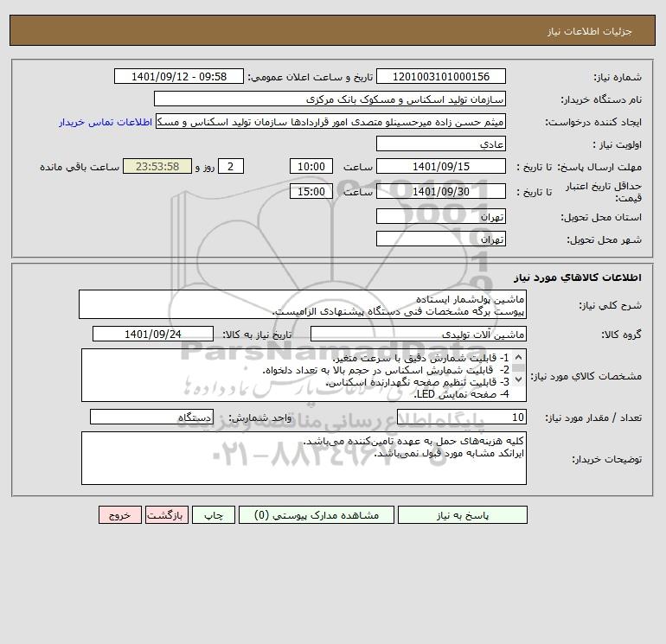
Task: Click the ساعت باقی مانده label
Action: tap(80, 167)
